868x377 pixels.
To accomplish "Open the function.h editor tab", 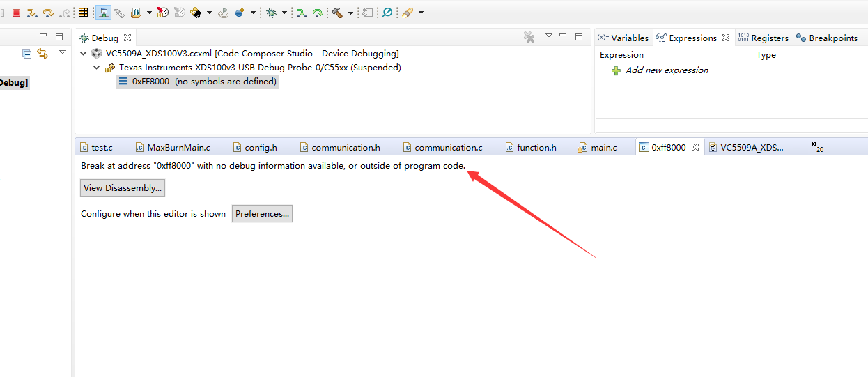I will (529, 147).
